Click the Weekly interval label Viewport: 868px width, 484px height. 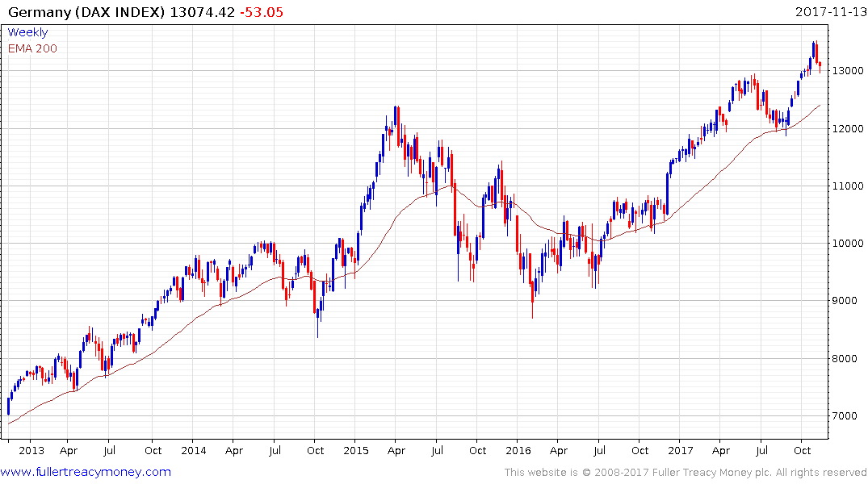[x=27, y=32]
